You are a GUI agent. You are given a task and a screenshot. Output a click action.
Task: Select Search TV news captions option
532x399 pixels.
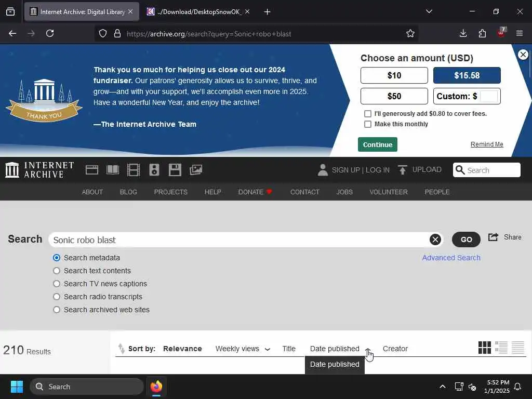click(x=57, y=284)
